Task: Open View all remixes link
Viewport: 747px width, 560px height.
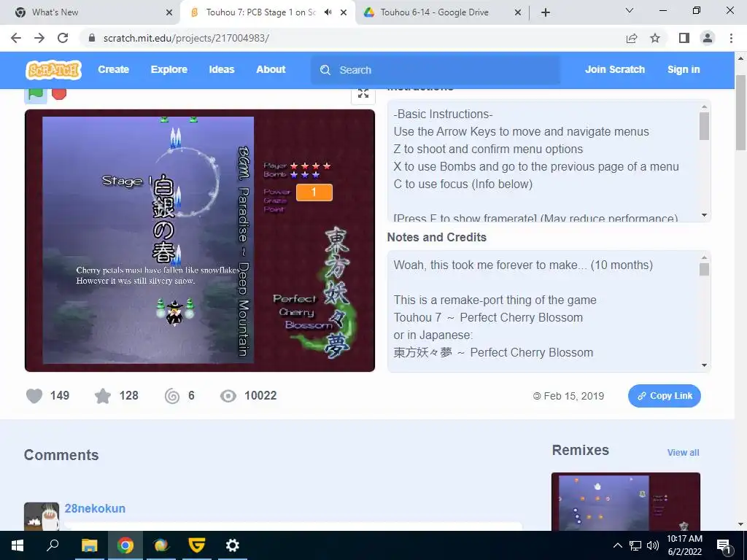Action: pyautogui.click(x=683, y=452)
